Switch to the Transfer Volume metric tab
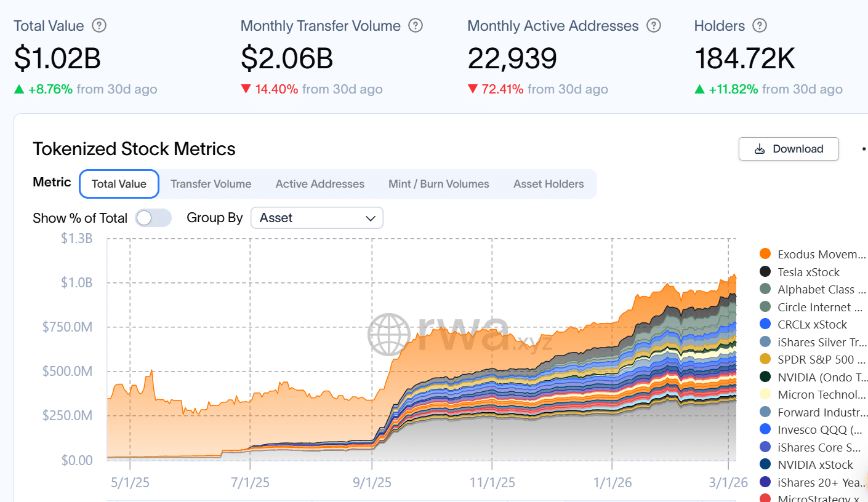This screenshot has width=868, height=502. (211, 184)
